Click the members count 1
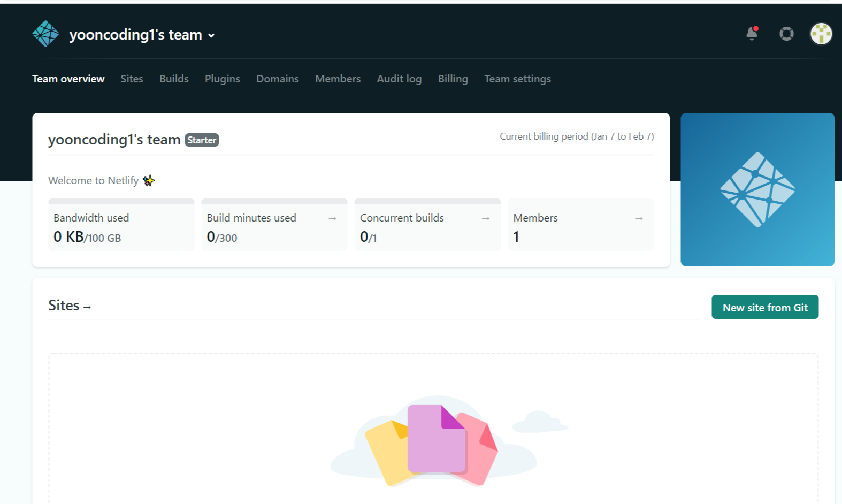 [516, 236]
